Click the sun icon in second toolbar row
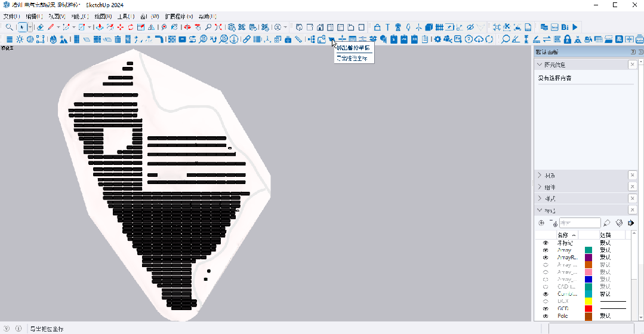This screenshot has height=334, width=644. [x=20, y=39]
